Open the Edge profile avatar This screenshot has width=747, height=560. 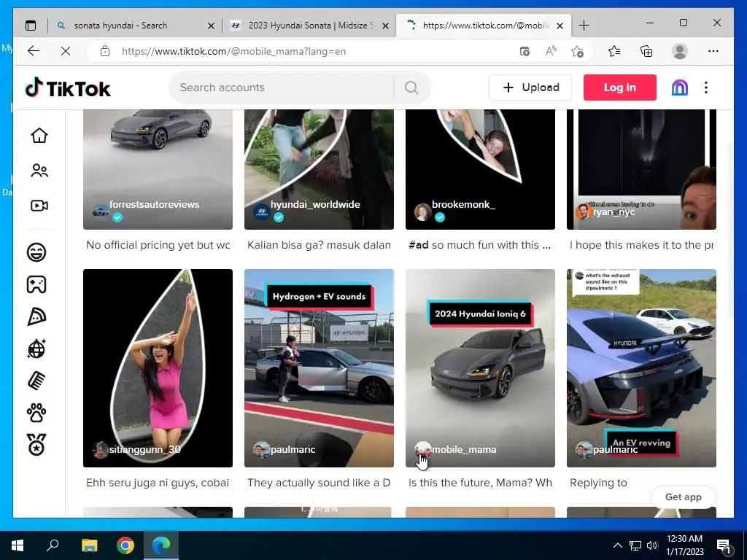[x=680, y=52]
